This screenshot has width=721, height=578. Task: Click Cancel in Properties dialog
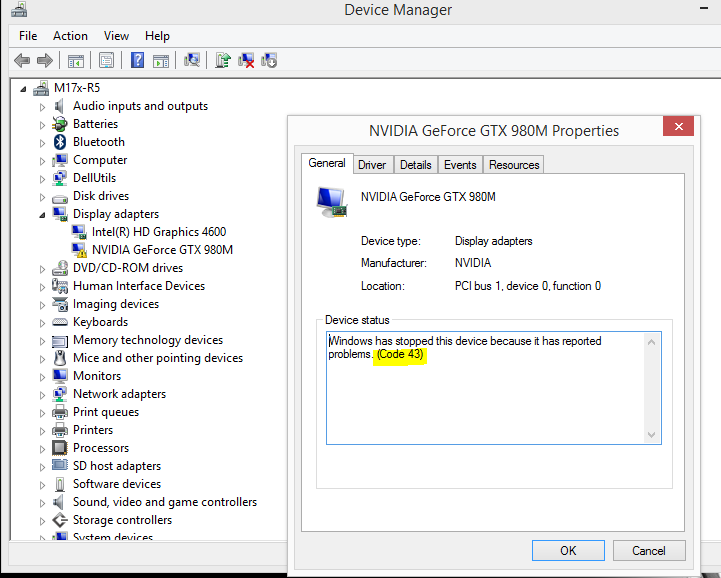point(649,551)
